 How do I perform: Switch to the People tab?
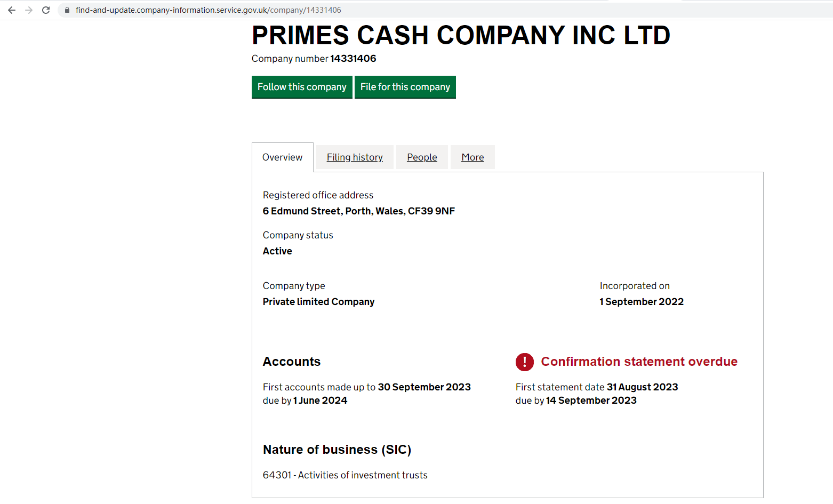pos(422,157)
